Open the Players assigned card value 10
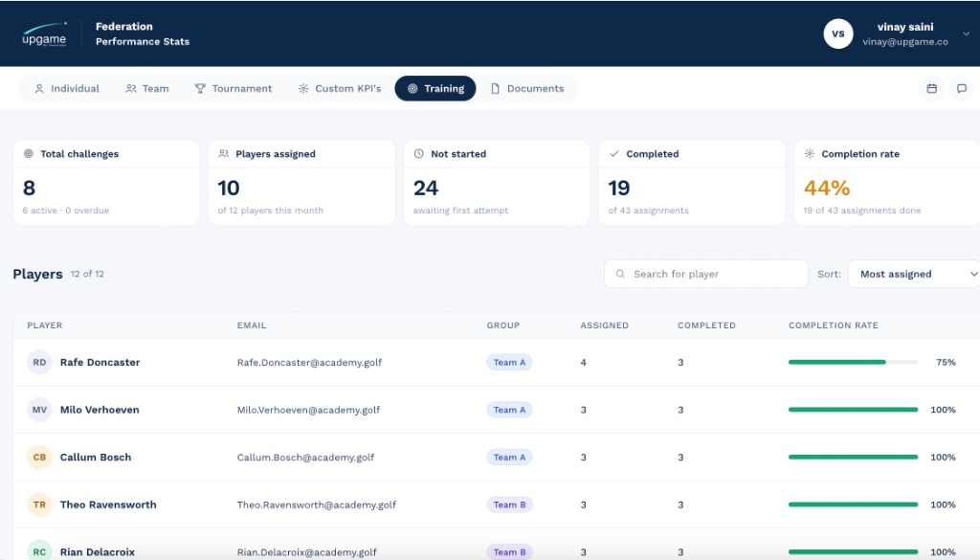 pos(229,189)
